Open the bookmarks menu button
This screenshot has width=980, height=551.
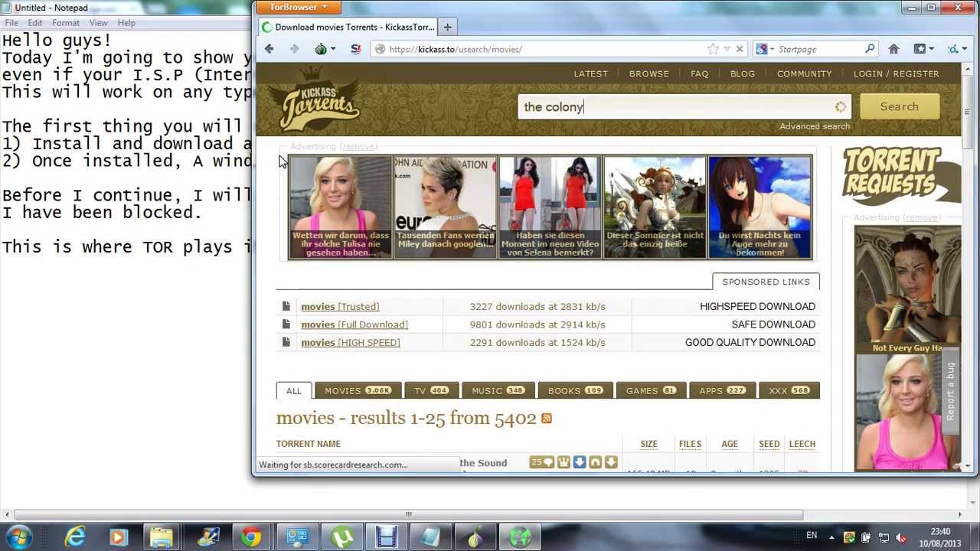click(x=923, y=49)
